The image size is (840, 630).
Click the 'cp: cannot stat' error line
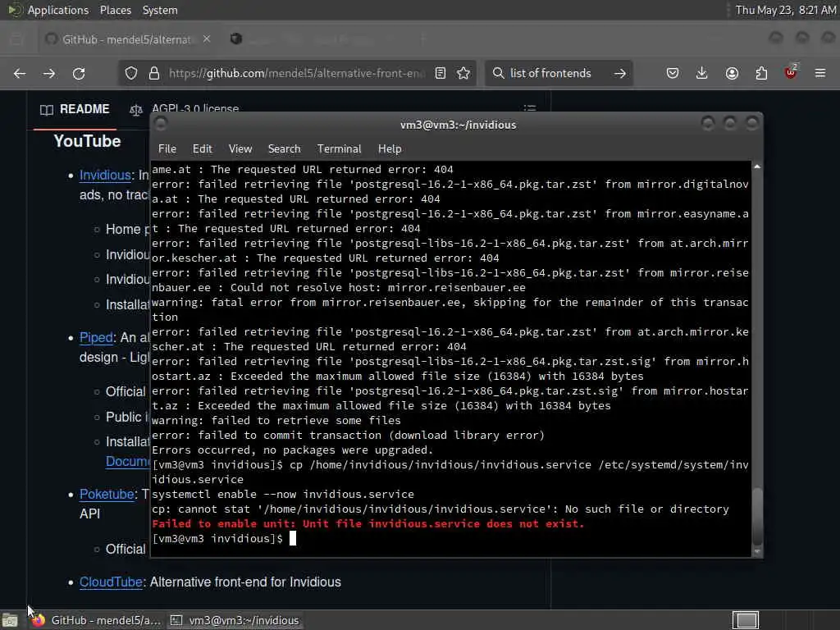pos(441,509)
